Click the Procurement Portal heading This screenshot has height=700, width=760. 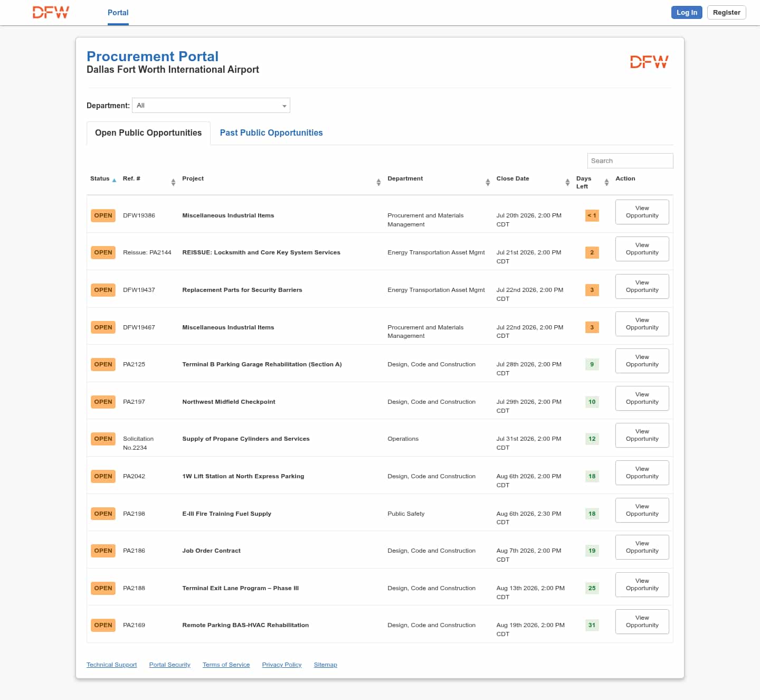[x=153, y=56]
